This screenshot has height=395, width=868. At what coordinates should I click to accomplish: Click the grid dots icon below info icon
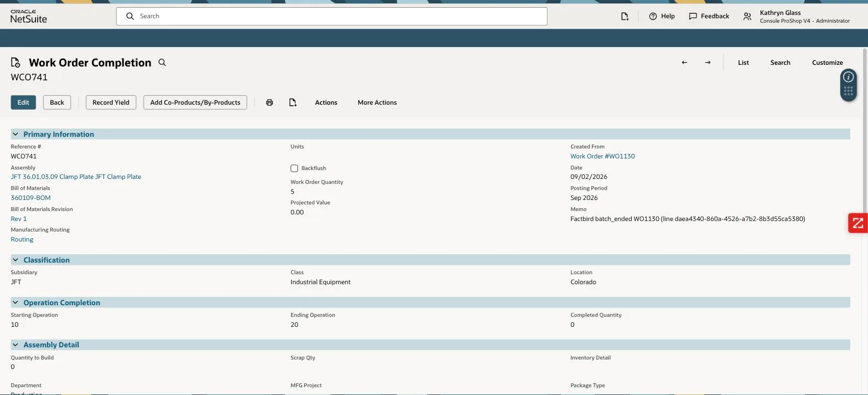(848, 91)
